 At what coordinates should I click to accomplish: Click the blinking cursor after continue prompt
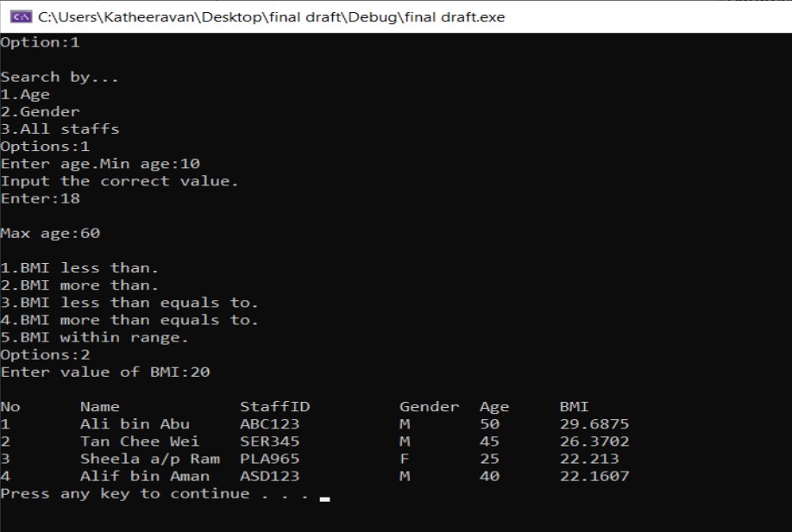[x=324, y=497]
